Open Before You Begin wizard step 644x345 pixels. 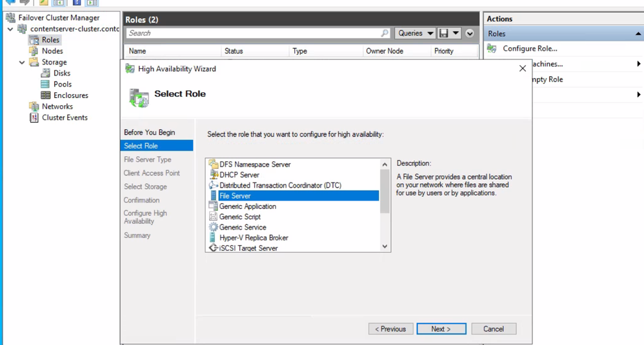tap(150, 132)
